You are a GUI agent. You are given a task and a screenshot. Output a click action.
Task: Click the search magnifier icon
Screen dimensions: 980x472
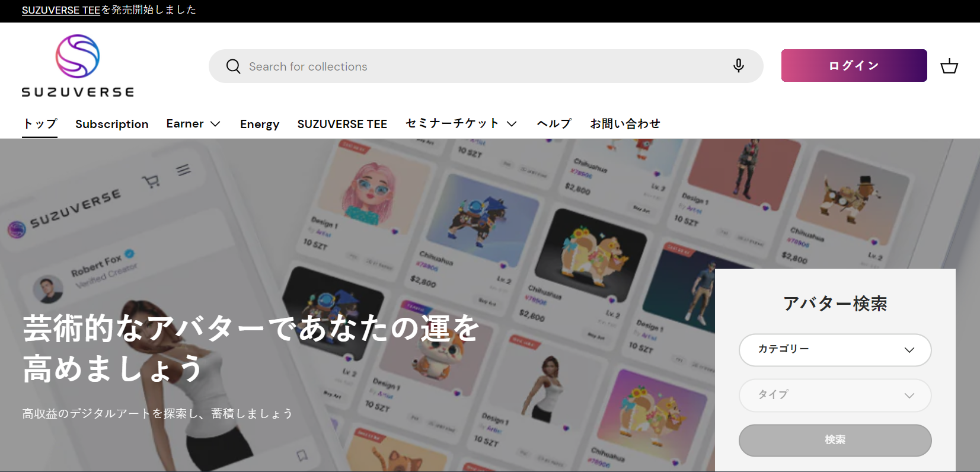click(234, 66)
